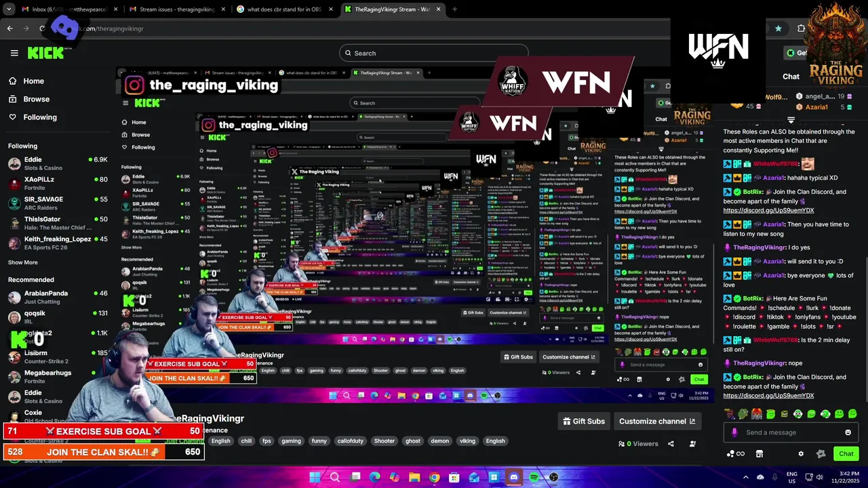Show hidden system tray icons
Viewport: 868px width, 488px height.
click(746, 477)
